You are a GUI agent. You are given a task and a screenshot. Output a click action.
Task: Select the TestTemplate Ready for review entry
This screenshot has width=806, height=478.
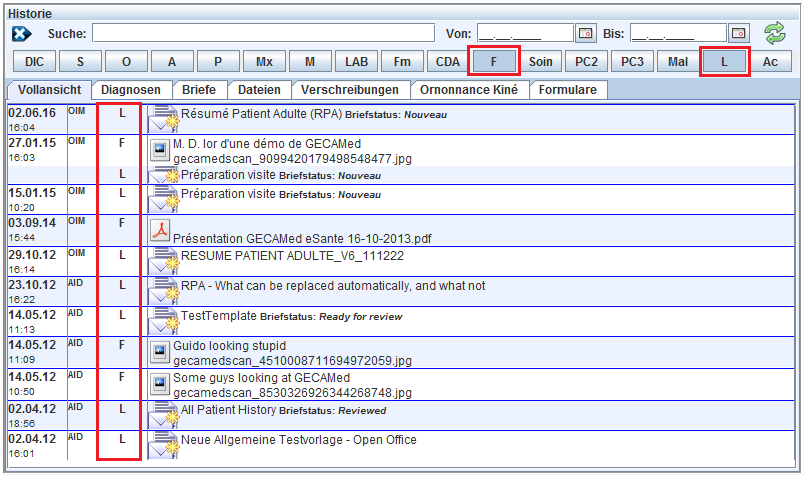pyautogui.click(x=290, y=316)
